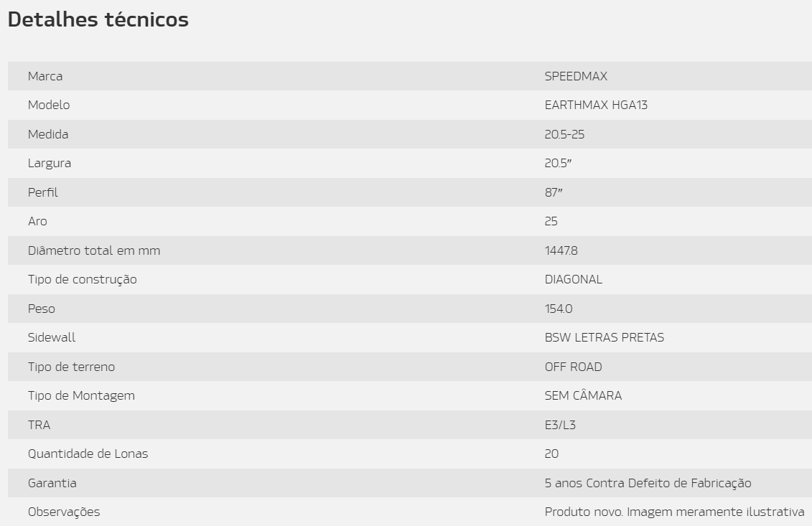
Task: Click the Quantidade de Lonas label
Action: 88,454
